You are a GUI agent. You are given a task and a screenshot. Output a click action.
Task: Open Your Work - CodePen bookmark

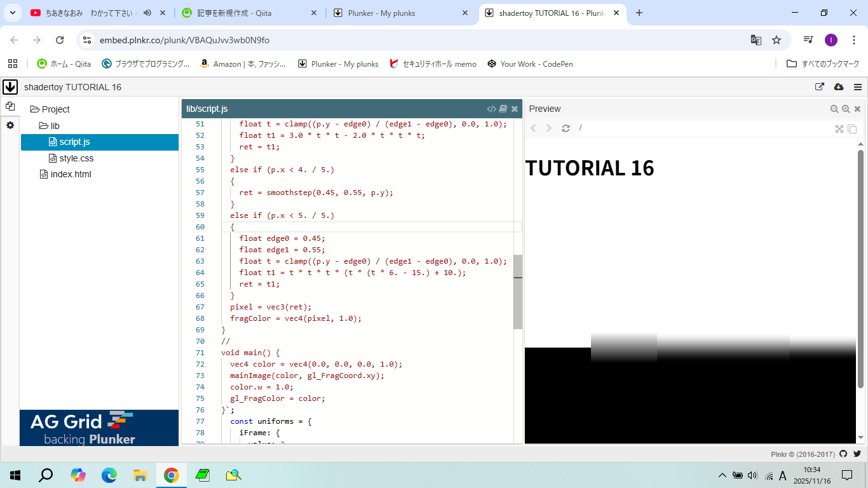(531, 64)
